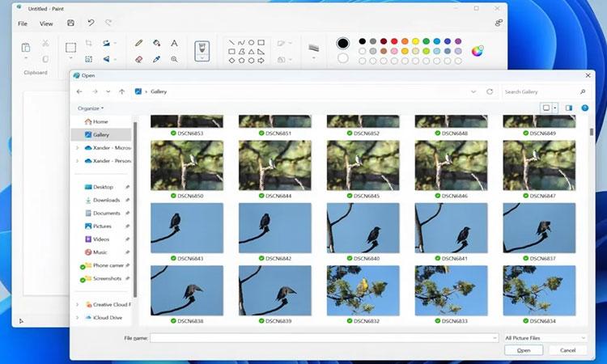Expand the address bar history dropdown
Image resolution: width=607 pixels, height=364 pixels.
pos(473,91)
